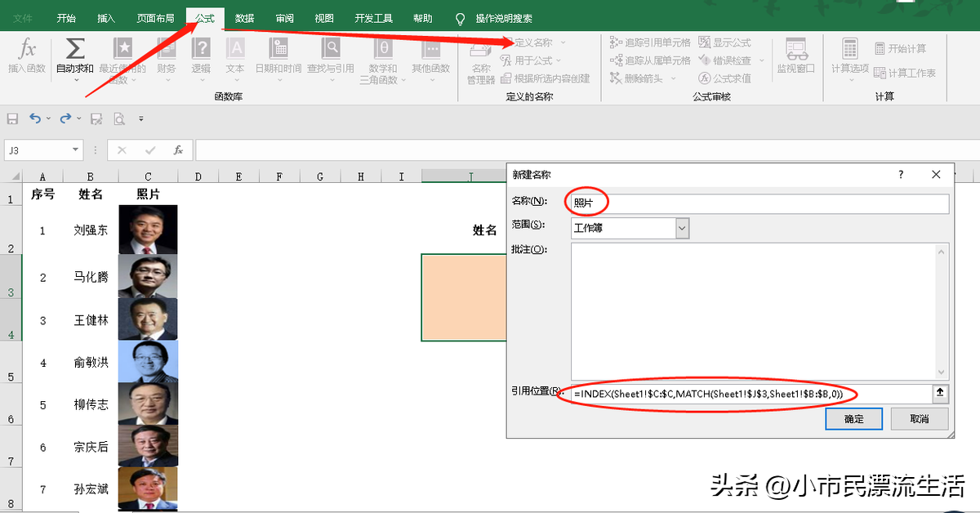Click Calculate Now (开始计算)
Screen dimensions: 980x513
[901, 49]
